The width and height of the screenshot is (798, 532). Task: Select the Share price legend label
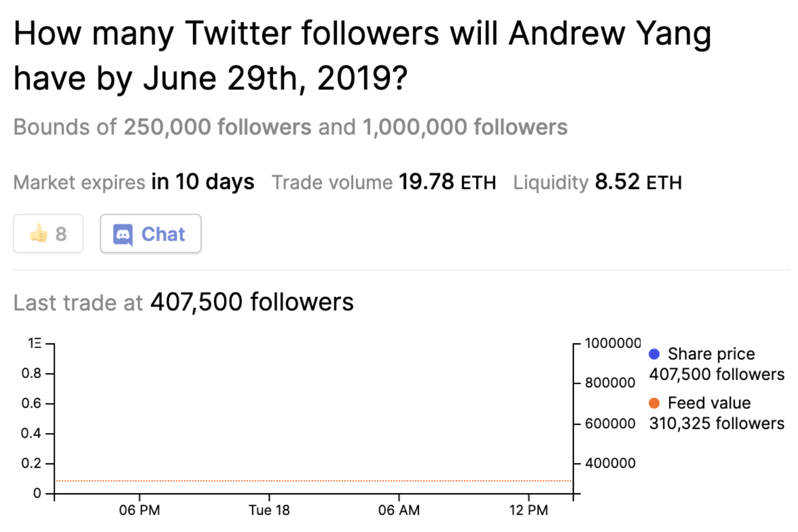tap(711, 354)
